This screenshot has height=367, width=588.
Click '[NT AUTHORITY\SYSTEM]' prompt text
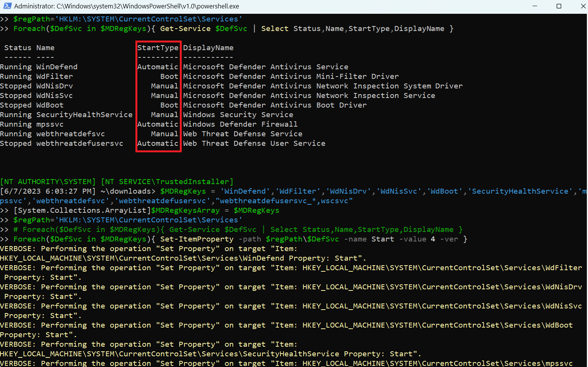point(48,182)
